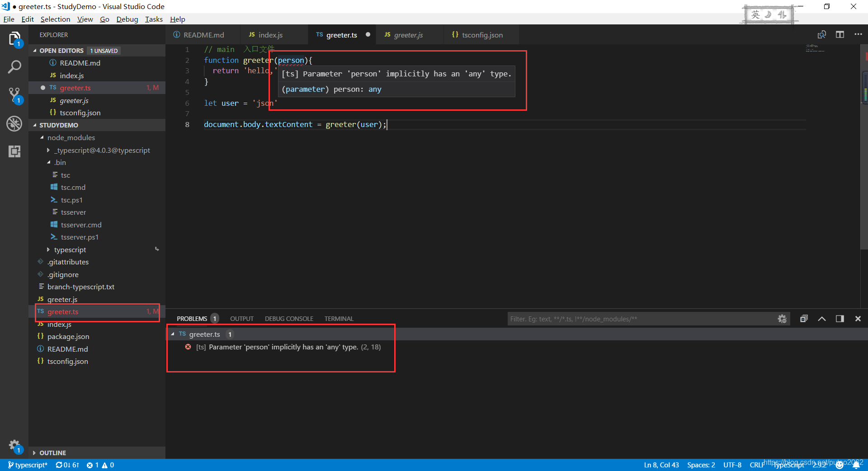Switch to the OUTPUT panel tab
This screenshot has width=868, height=471.
pos(242,319)
